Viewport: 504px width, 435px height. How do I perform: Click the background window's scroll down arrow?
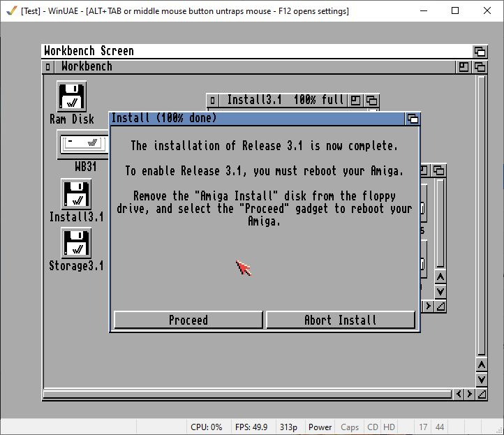(x=440, y=292)
